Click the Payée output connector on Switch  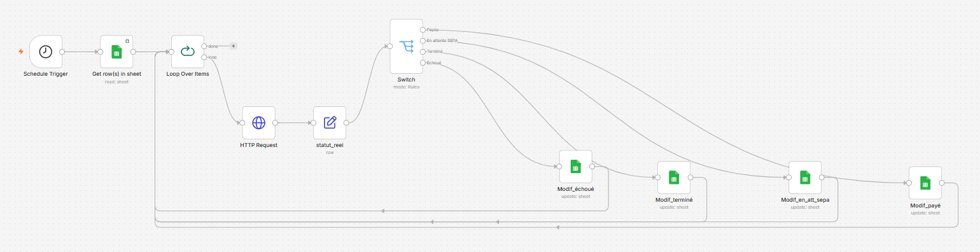coord(423,30)
